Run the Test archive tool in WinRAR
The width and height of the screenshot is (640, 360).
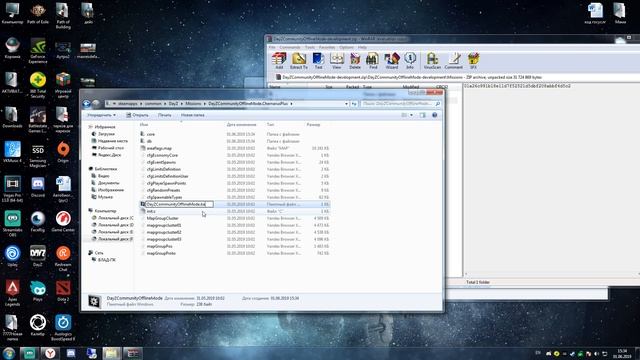(318, 60)
